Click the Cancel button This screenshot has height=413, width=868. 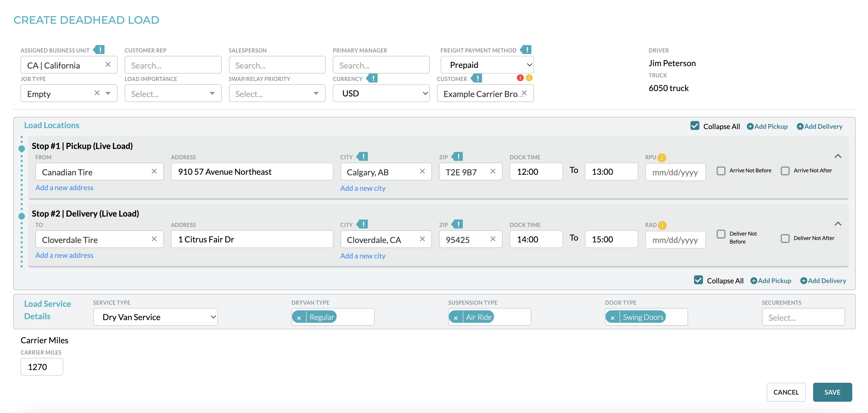pyautogui.click(x=786, y=392)
